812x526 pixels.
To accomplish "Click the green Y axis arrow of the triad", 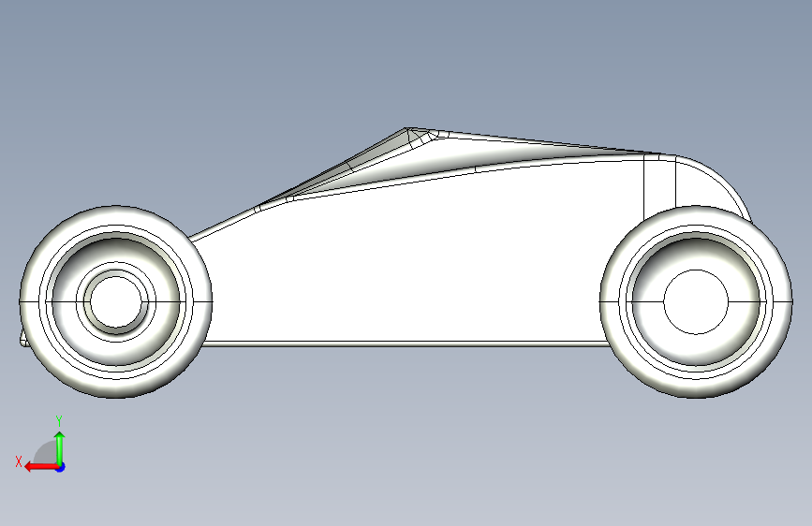I will tap(60, 447).
